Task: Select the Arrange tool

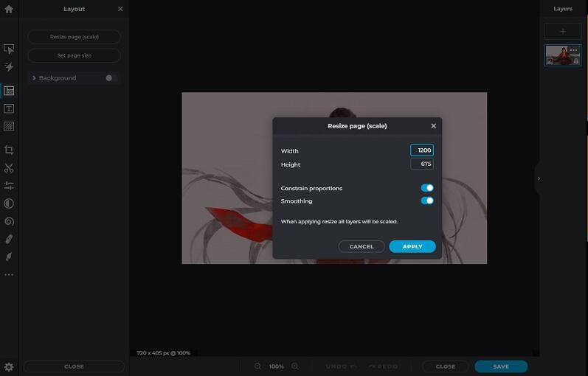Action: click(x=9, y=49)
